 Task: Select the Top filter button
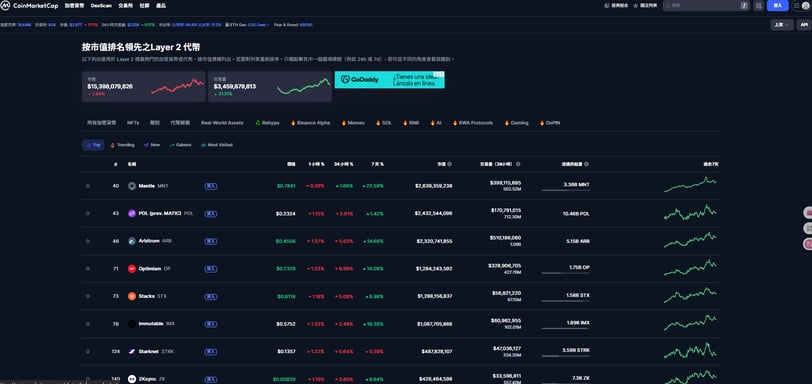click(93, 145)
